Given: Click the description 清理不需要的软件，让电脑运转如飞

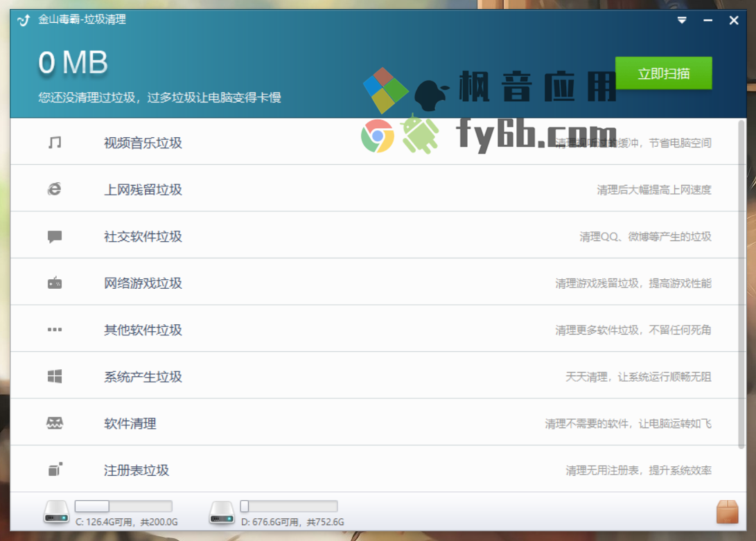Looking at the screenshot, I should (628, 424).
